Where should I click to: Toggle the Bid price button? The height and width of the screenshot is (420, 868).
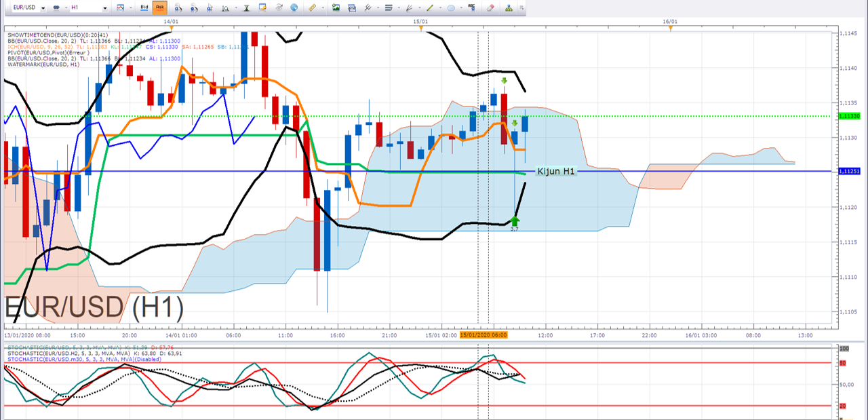tap(144, 7)
